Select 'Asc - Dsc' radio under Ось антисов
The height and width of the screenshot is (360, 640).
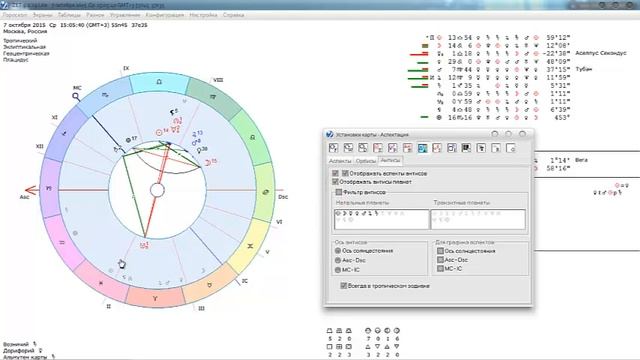pos(338,260)
